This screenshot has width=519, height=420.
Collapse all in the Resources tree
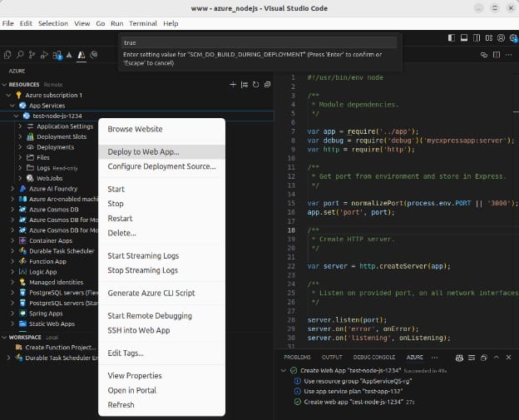pyautogui.click(x=268, y=85)
